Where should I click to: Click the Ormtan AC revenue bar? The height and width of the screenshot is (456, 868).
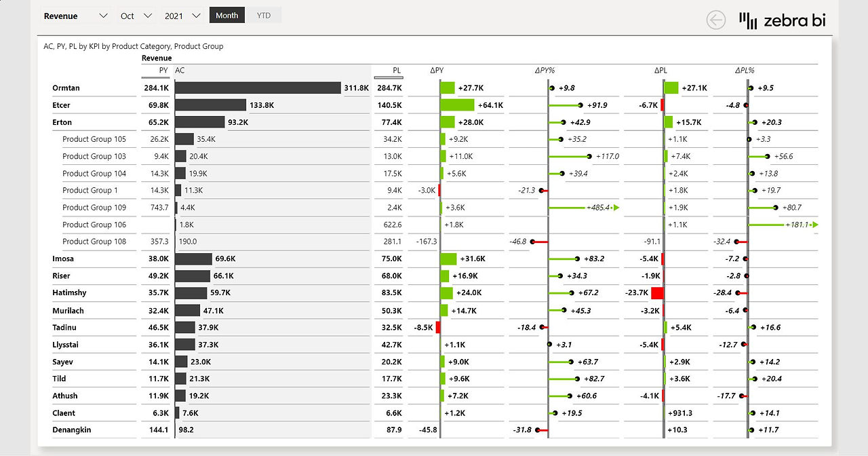tap(258, 88)
